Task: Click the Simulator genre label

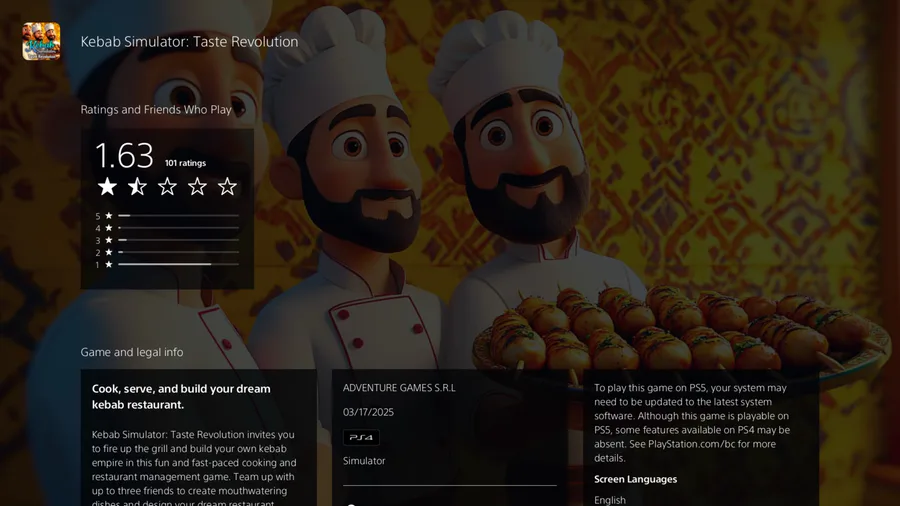Action: 364,461
